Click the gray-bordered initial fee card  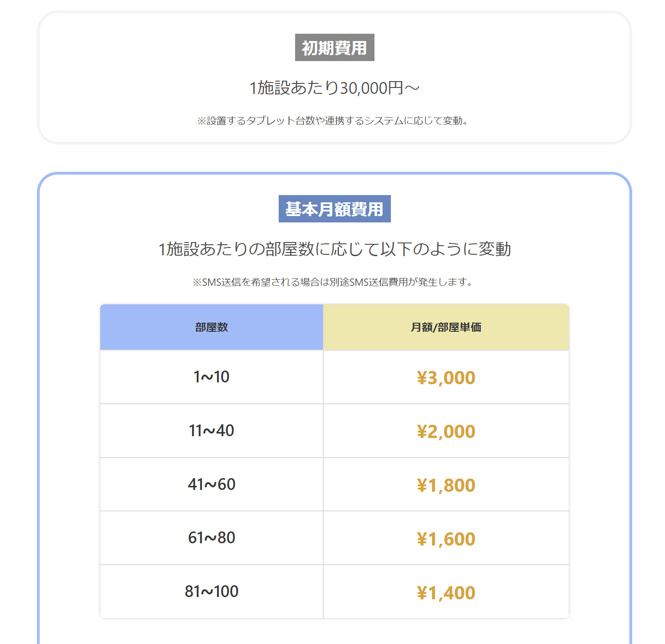click(114, 77)
